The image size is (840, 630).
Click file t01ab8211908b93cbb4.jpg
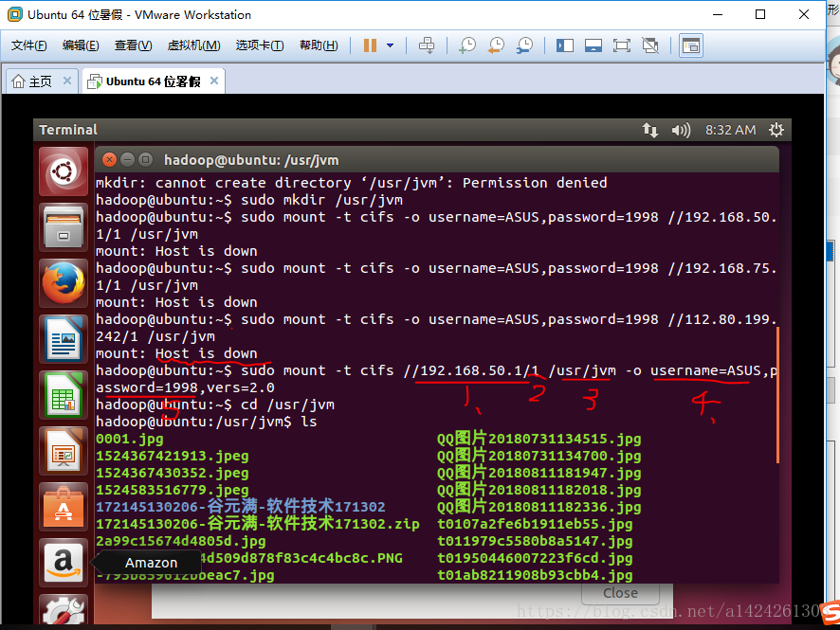[535, 575]
